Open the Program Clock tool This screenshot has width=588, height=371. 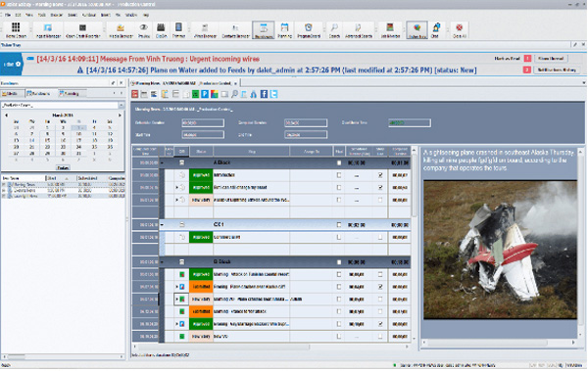(309, 30)
